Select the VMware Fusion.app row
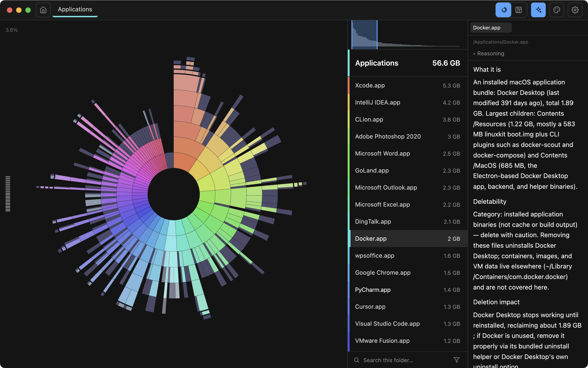Screen dimensions: 588x368 click(x=408, y=341)
